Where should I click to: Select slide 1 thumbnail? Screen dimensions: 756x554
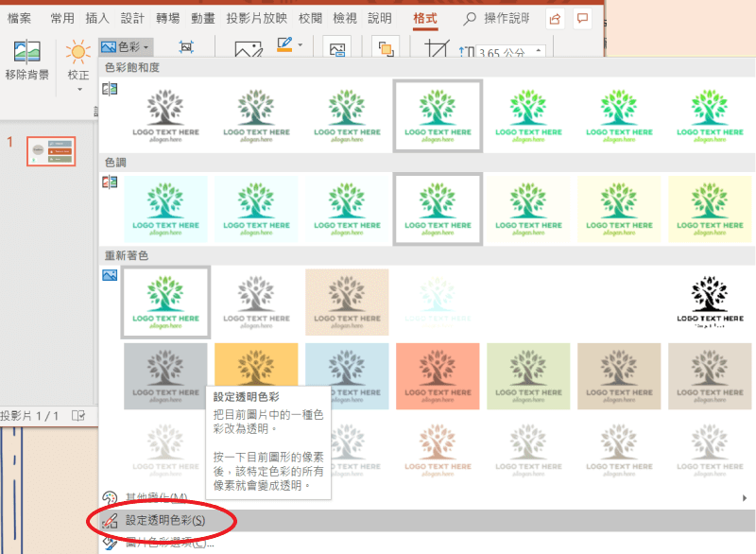(51, 151)
